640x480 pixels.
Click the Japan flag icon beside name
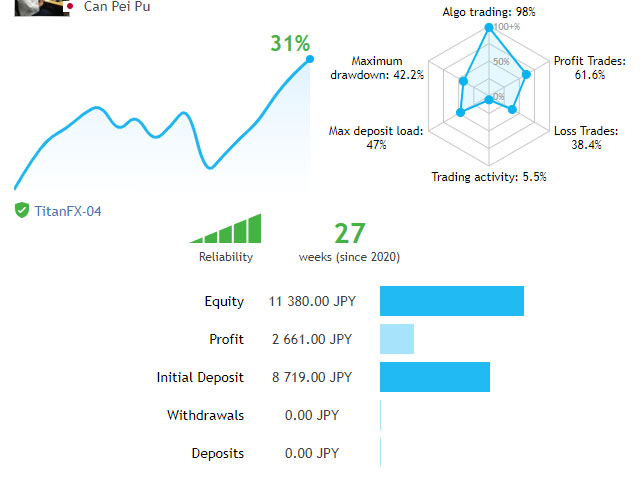click(x=69, y=6)
